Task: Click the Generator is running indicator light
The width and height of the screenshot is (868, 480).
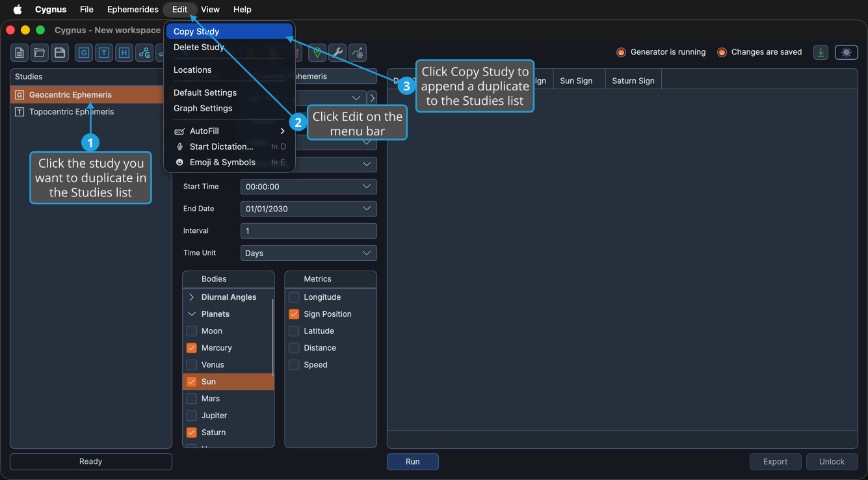Action: click(x=621, y=52)
